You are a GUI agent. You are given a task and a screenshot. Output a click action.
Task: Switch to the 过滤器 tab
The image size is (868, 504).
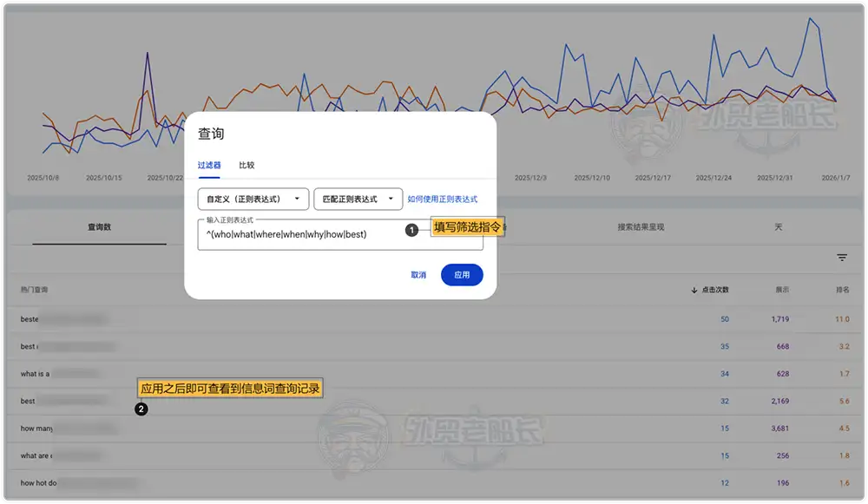[209, 165]
